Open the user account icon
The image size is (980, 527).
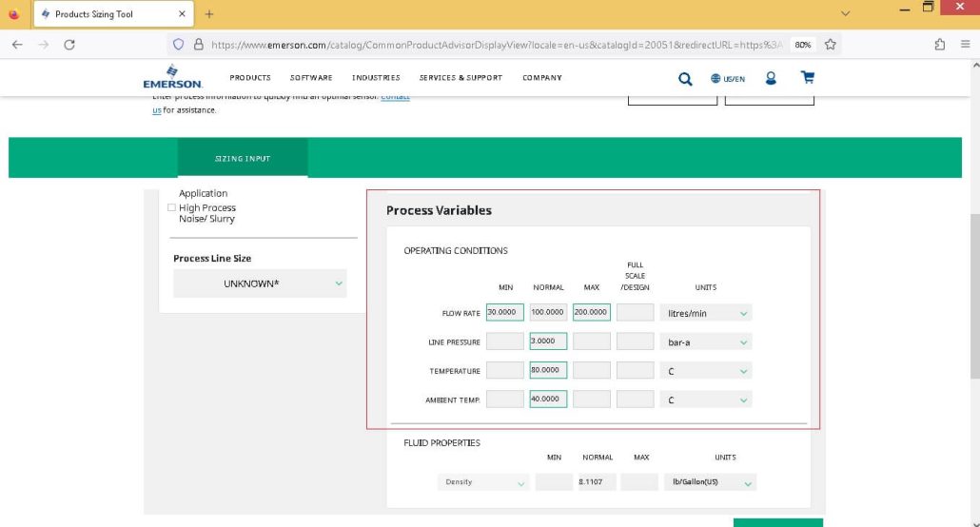[x=771, y=78]
